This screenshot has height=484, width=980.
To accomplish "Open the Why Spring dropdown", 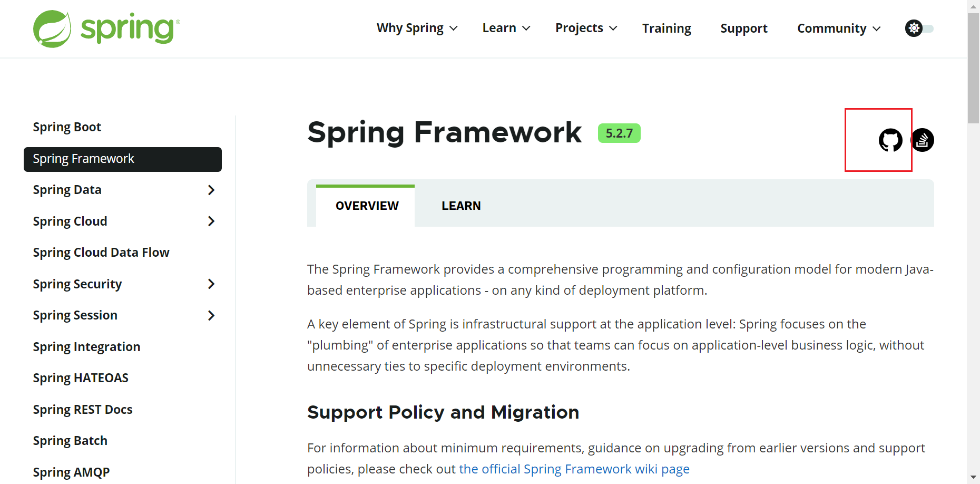I will point(417,28).
